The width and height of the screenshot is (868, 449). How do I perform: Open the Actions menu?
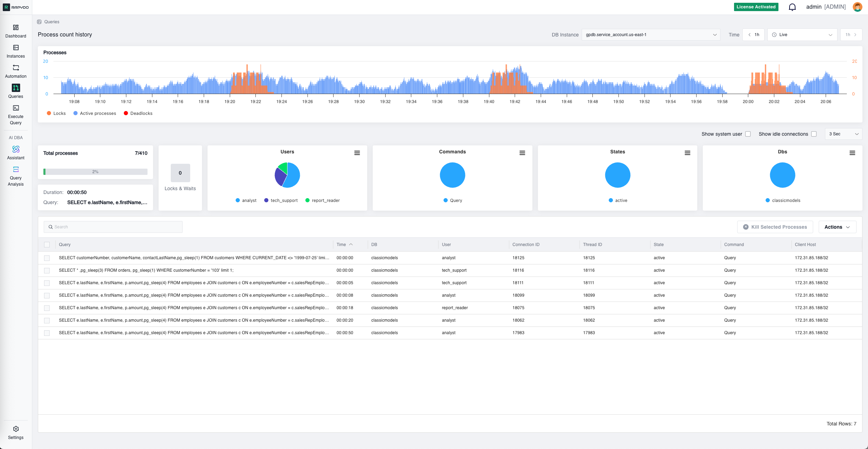click(837, 227)
